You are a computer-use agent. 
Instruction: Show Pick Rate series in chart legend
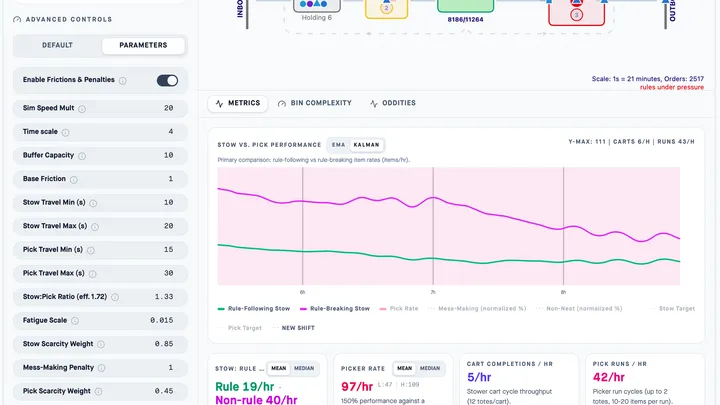[399, 309]
